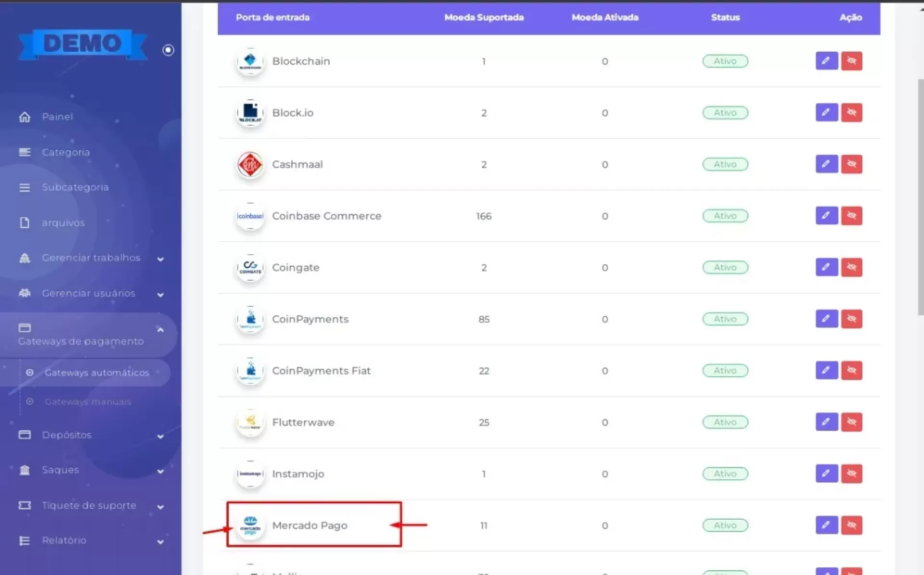Disable the Coingate gateway with the red eye button
The image size is (924, 575).
pos(851,267)
